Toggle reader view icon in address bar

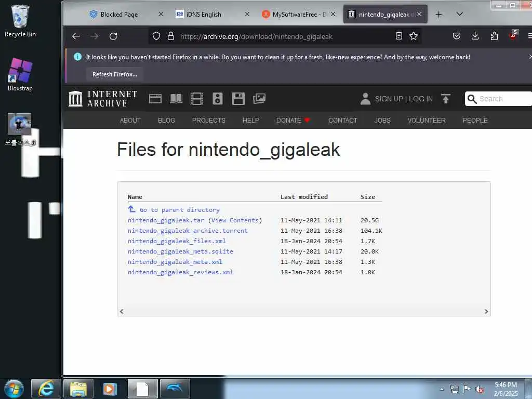399,36
